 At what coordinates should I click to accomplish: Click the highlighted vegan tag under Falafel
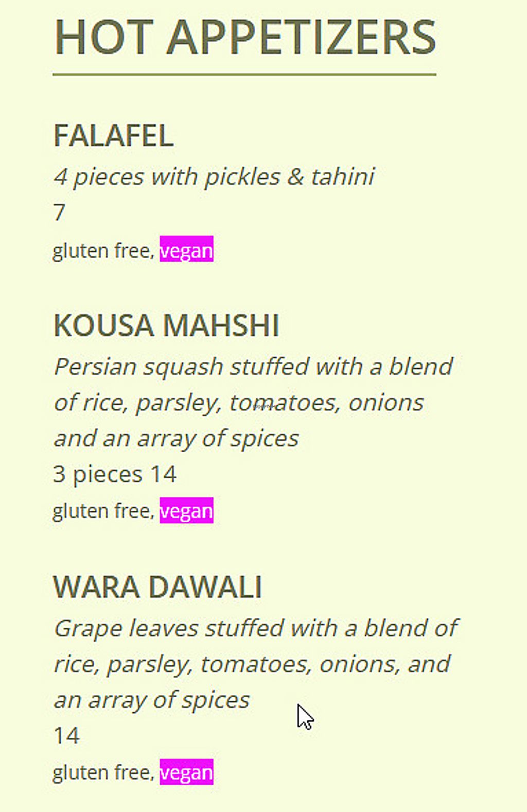click(x=186, y=251)
